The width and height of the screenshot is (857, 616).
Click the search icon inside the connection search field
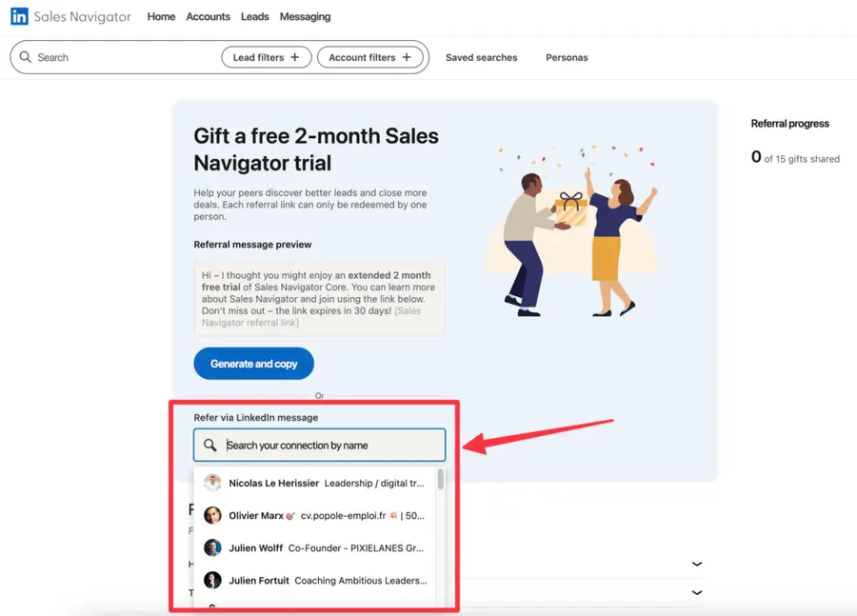point(209,445)
